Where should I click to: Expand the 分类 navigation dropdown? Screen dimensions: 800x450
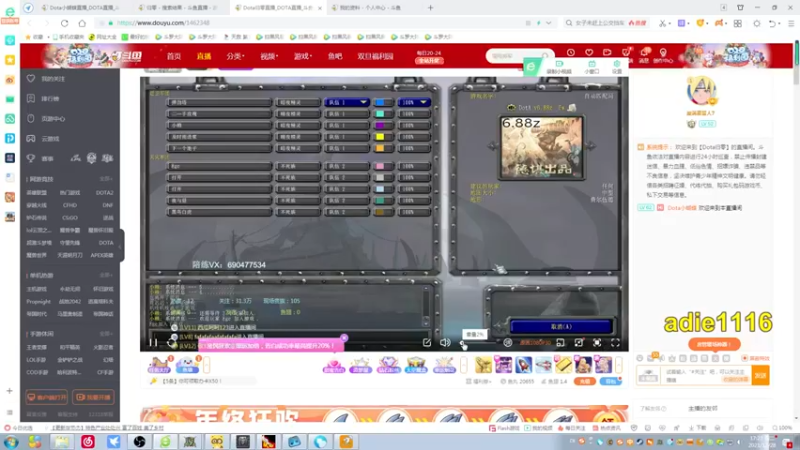(235, 56)
